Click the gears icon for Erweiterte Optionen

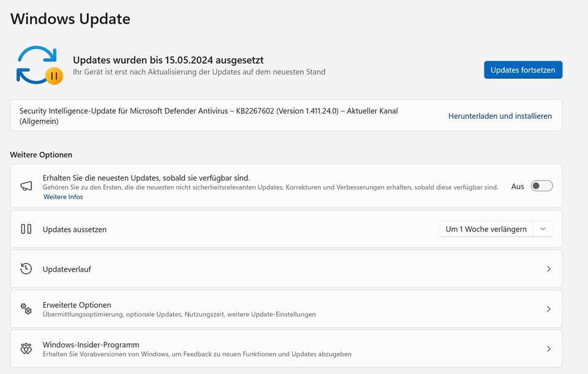point(26,309)
